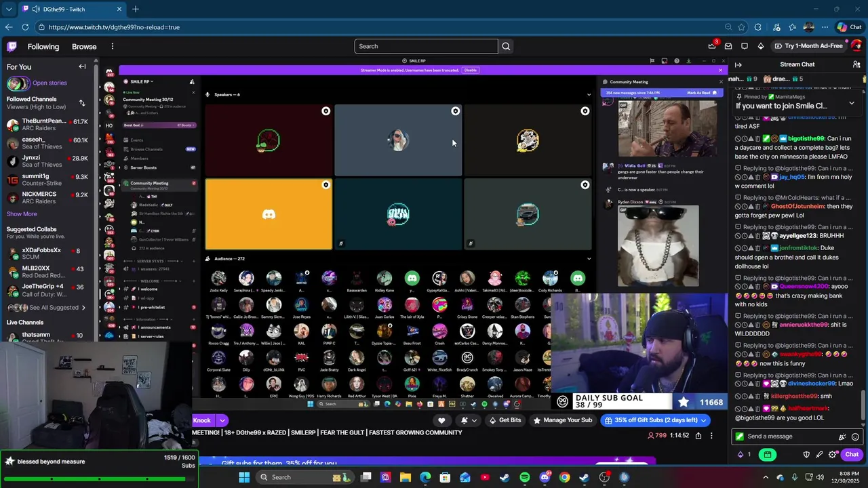
Task: Click Manage Your Sub button
Action: (x=563, y=420)
